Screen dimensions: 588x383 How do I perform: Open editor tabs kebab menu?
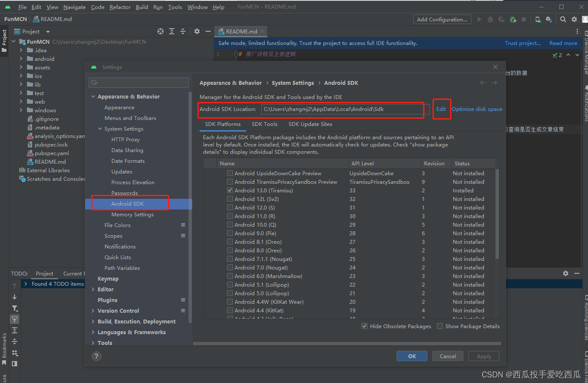click(577, 31)
